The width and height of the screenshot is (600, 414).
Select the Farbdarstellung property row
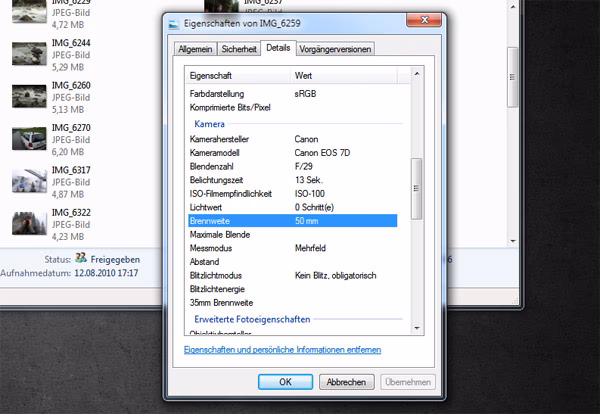pos(293,94)
